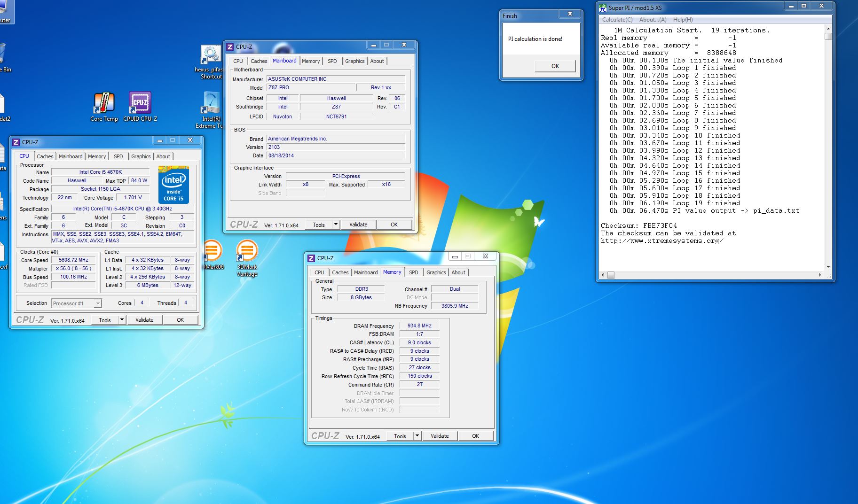Click the PI calculation is done message
The height and width of the screenshot is (504, 858).
tap(535, 39)
